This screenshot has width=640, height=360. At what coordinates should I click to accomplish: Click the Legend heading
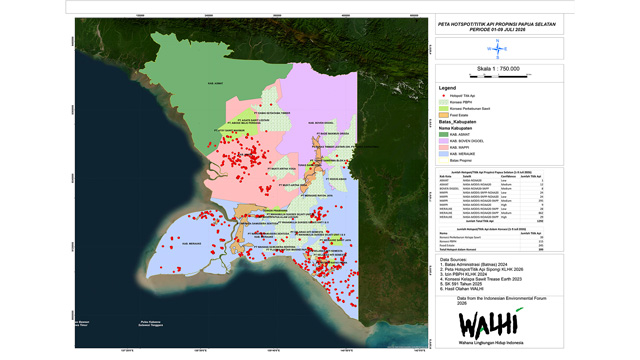click(x=447, y=88)
